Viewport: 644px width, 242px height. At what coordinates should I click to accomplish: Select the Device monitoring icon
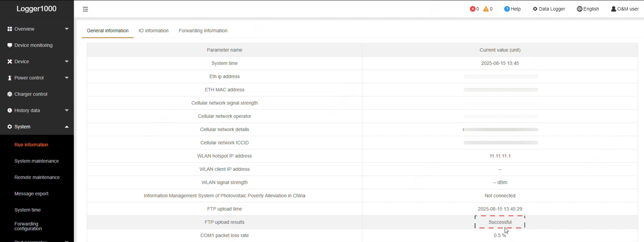tap(9, 45)
